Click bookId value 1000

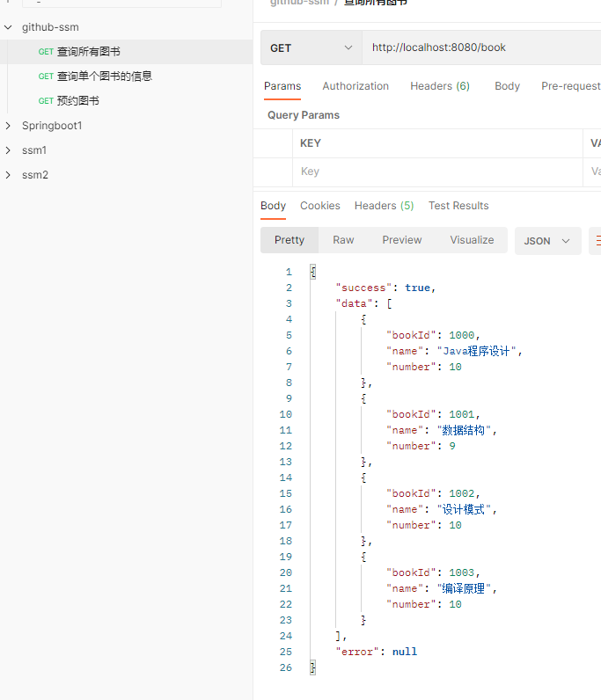[462, 335]
